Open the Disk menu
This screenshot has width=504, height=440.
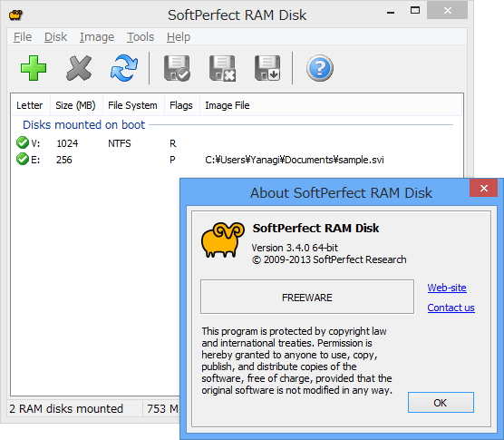click(x=55, y=37)
